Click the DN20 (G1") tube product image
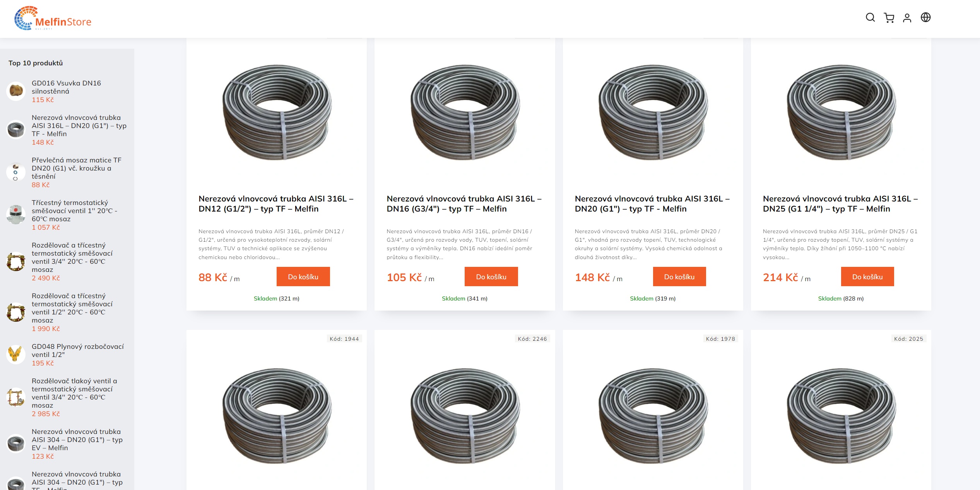This screenshot has width=980, height=490. (x=653, y=112)
